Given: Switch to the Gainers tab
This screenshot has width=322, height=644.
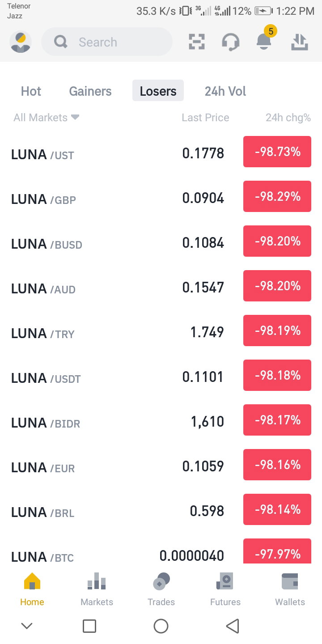Looking at the screenshot, I should point(90,91).
